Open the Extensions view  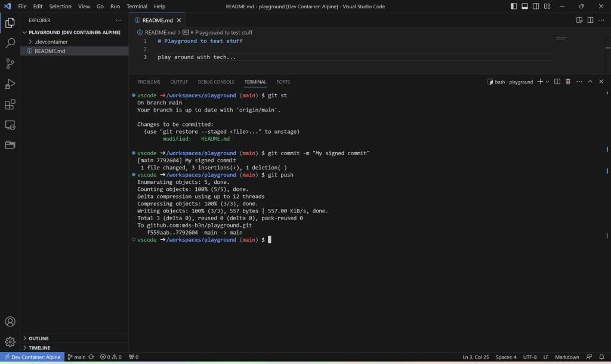(9, 104)
